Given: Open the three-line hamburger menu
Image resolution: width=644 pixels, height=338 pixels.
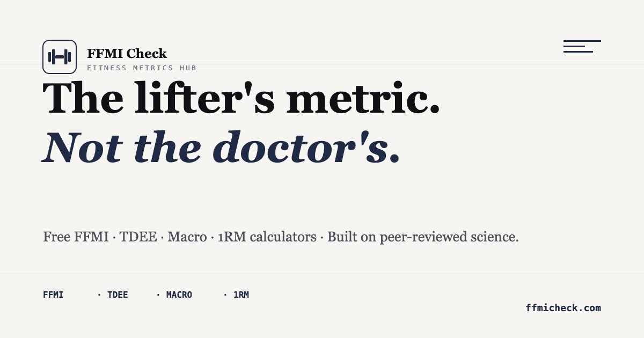Looking at the screenshot, I should point(582,46).
